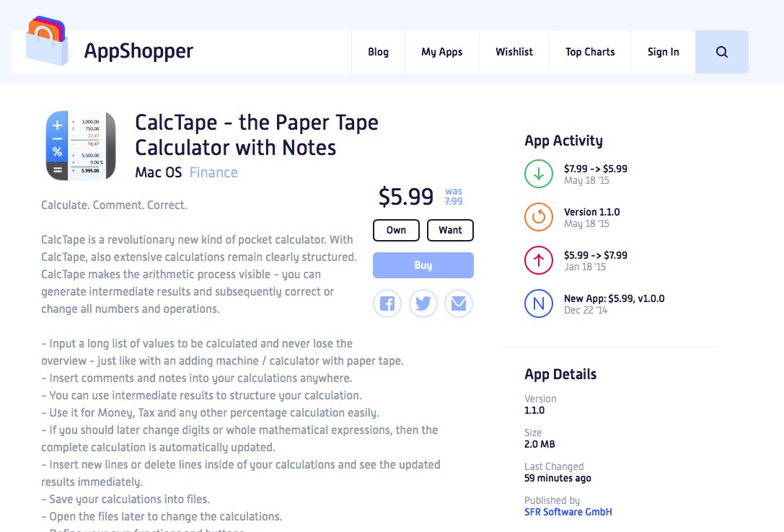784x532 pixels.
Task: Click the AppShopper shopping bag logo
Action: [x=48, y=42]
